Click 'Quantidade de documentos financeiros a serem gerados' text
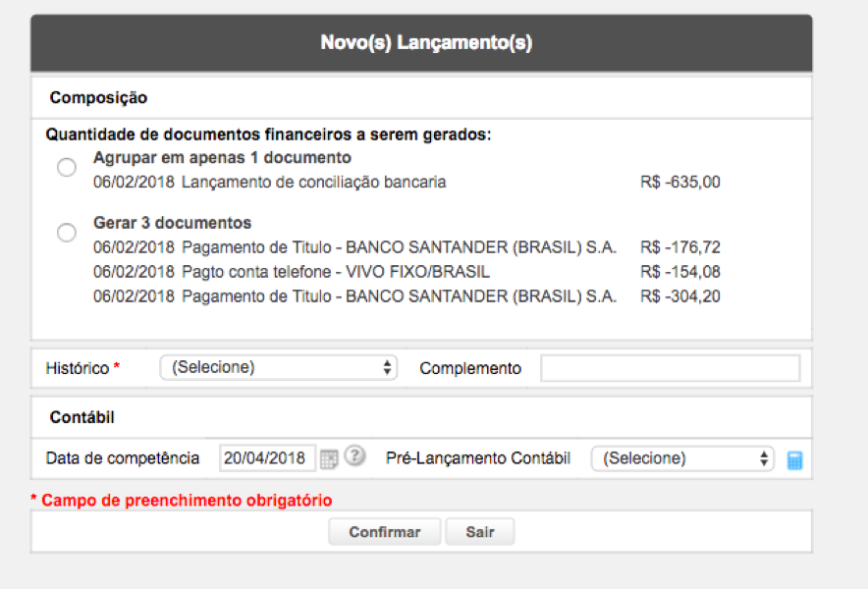This screenshot has height=589, width=868. (x=268, y=134)
